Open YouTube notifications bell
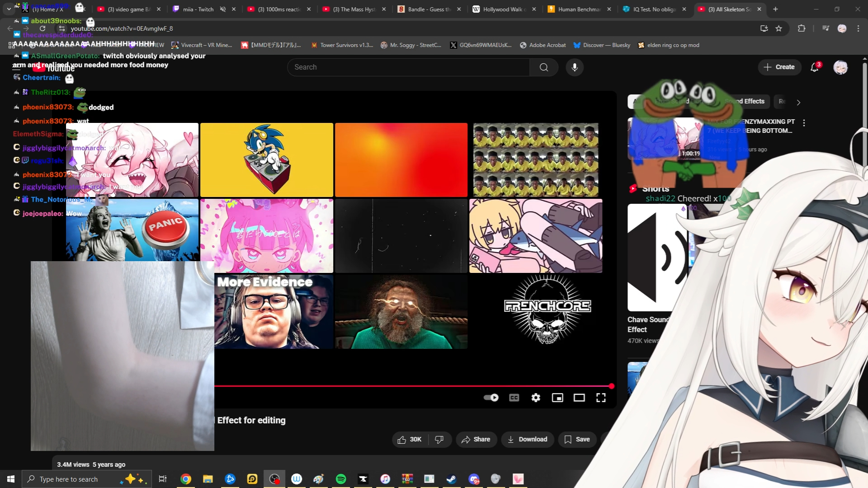868x488 pixels. tap(814, 67)
